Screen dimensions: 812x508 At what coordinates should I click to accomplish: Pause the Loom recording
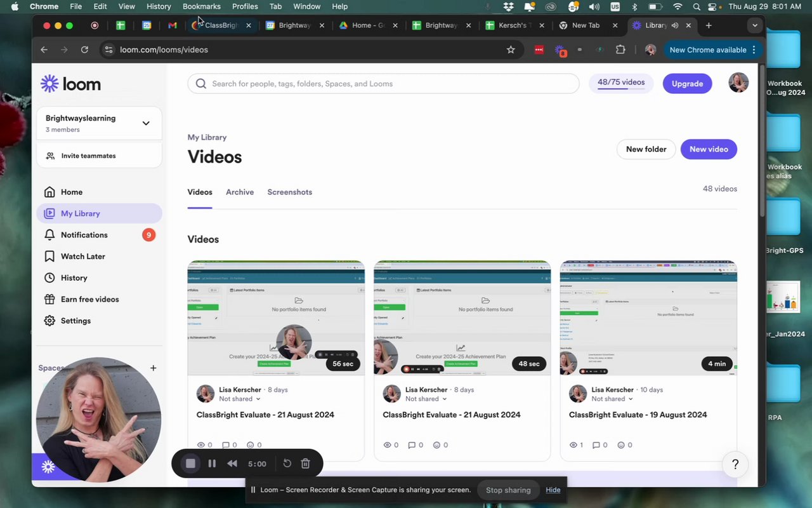pos(212,464)
